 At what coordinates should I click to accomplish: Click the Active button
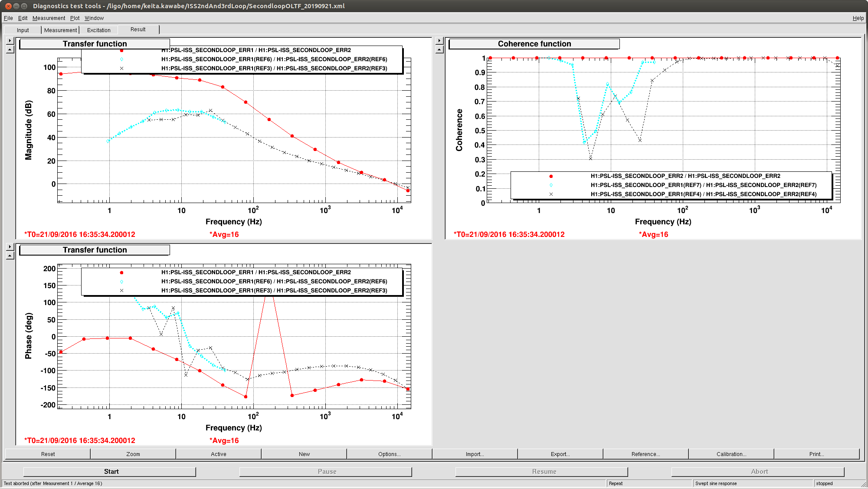click(219, 454)
